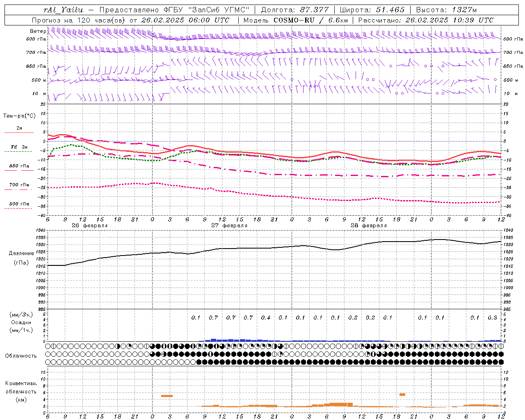Click the orange convective bar at 5 km level

click(167, 396)
